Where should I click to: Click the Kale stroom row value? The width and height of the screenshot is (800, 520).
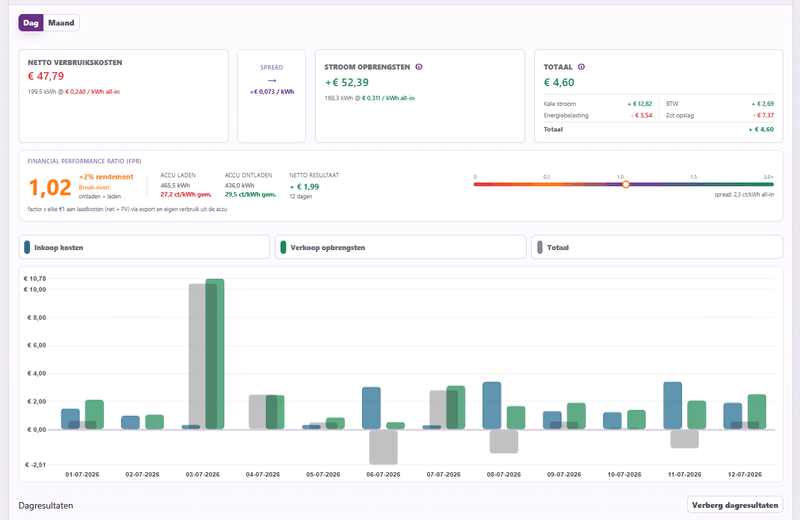[640, 104]
